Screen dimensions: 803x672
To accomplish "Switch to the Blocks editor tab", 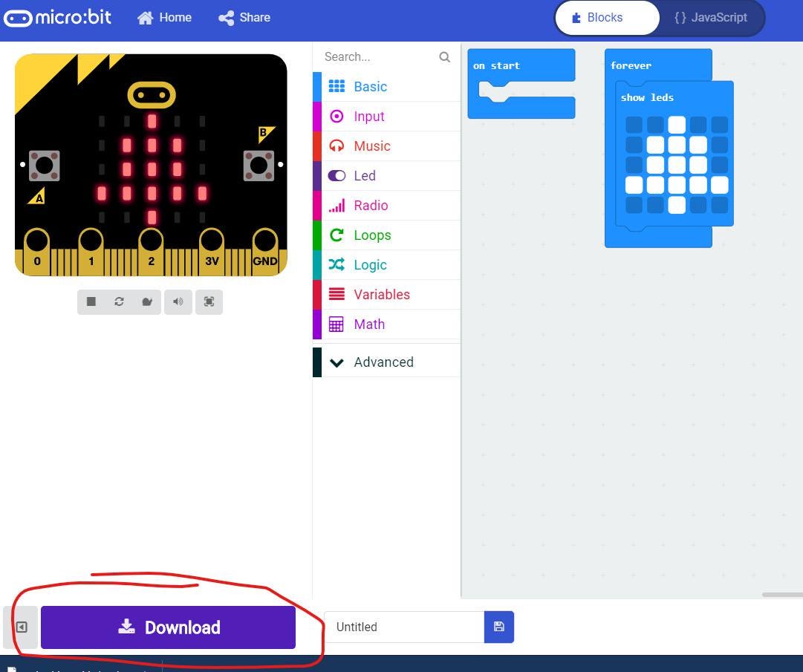I will pos(606,18).
